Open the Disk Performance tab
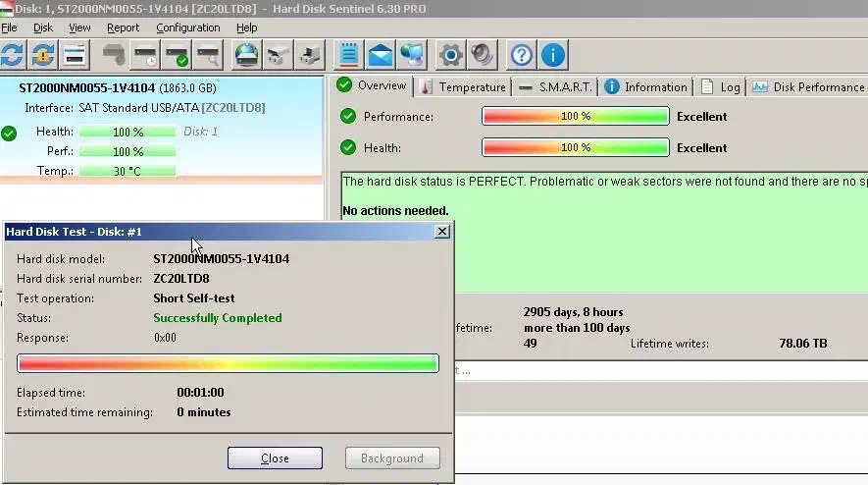Viewport: 868px width, 485px height. coord(809,86)
